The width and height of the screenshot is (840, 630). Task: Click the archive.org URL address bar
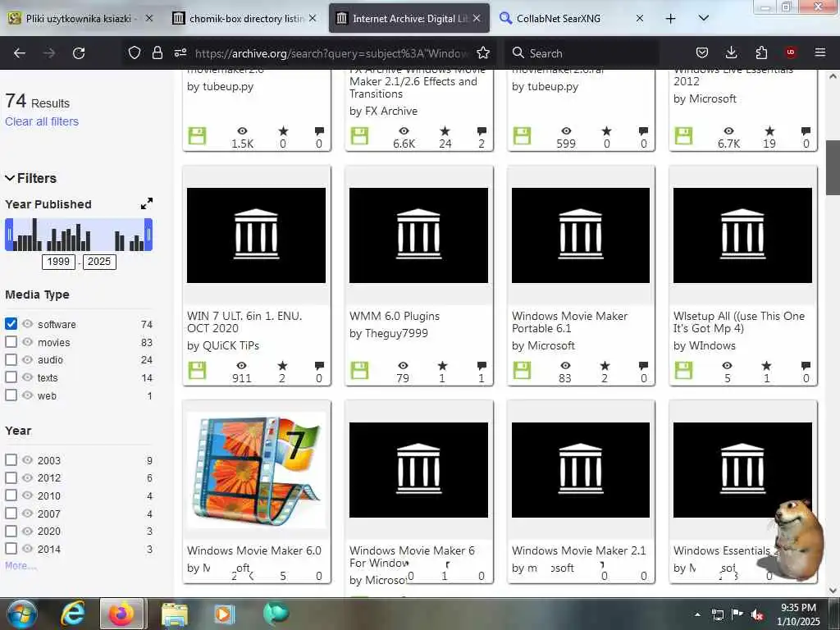331,53
